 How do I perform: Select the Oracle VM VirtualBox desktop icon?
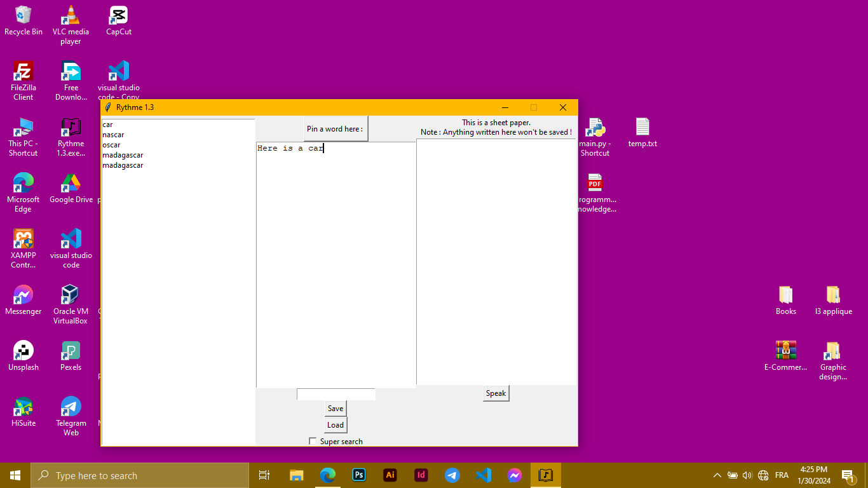tap(71, 304)
